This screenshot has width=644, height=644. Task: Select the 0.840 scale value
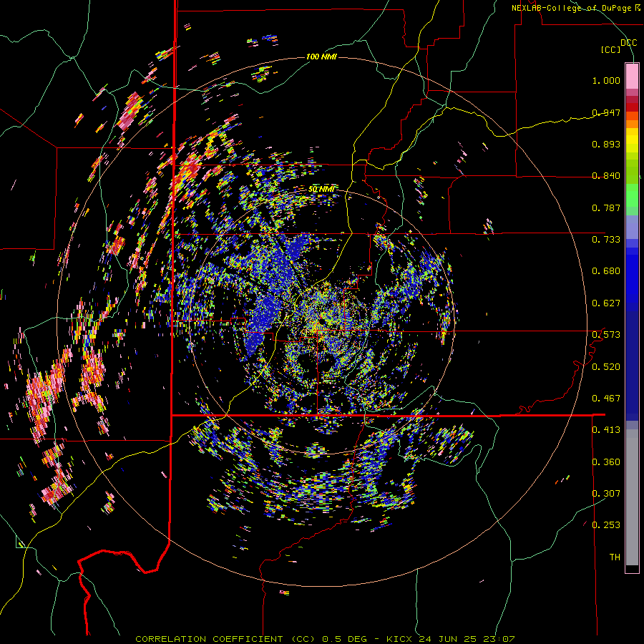[x=606, y=176]
